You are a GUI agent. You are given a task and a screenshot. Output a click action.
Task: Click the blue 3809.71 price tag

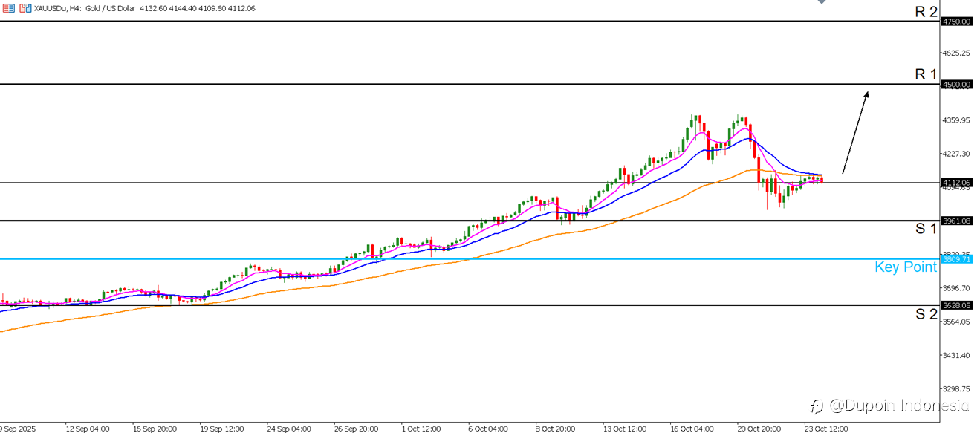[x=956, y=259]
